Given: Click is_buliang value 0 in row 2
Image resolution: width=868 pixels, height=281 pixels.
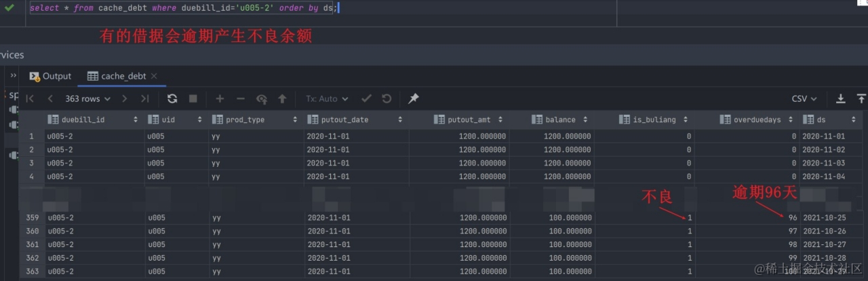Looking at the screenshot, I should (x=646, y=150).
